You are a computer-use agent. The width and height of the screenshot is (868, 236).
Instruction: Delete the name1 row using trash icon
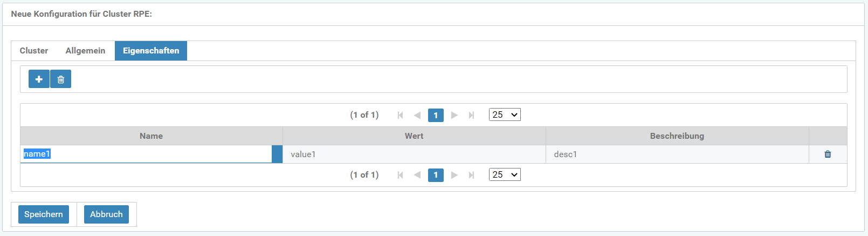pos(828,154)
